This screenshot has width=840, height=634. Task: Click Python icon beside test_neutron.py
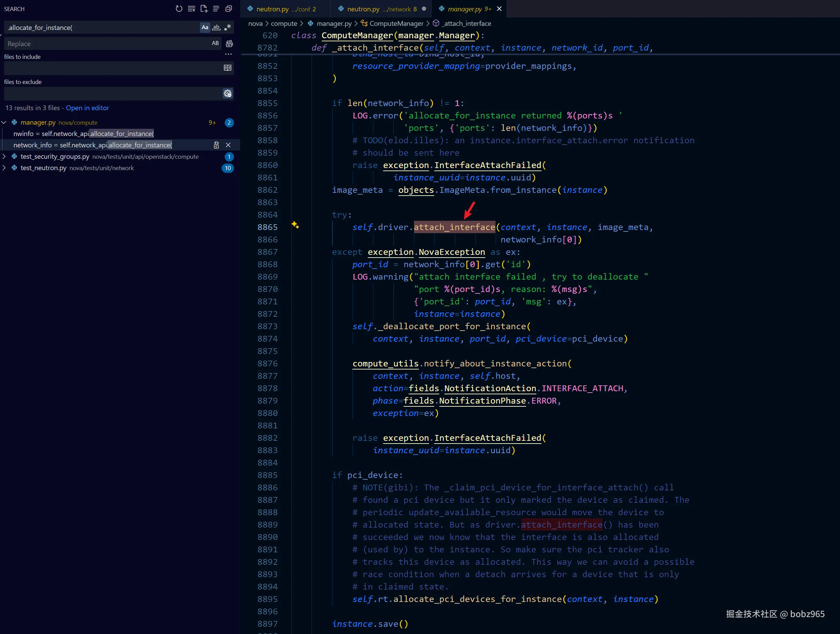click(x=14, y=168)
